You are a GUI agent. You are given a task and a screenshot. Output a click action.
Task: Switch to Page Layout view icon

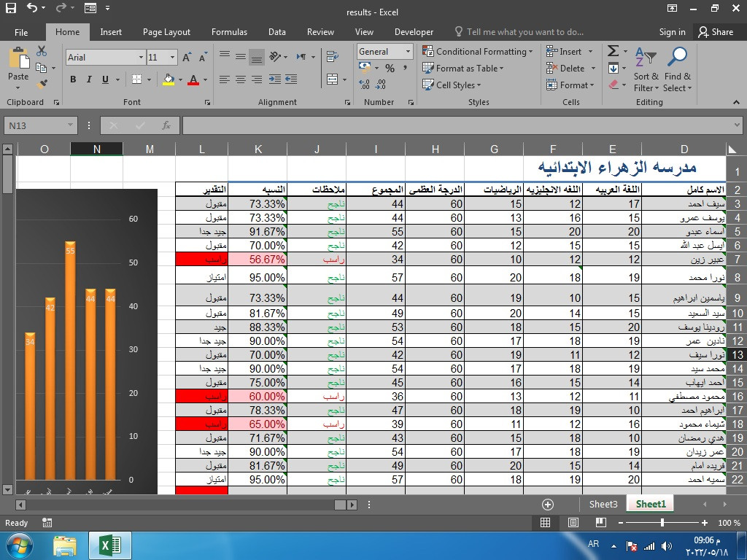573,522
